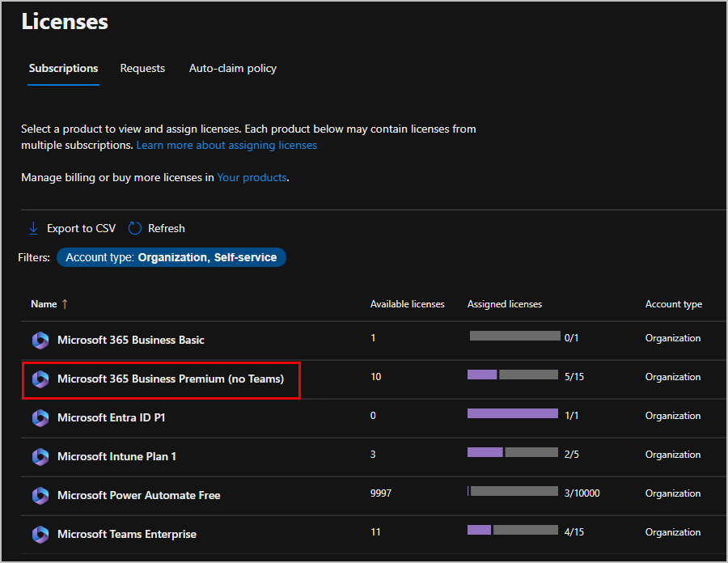
Task: Click the Export to CSV download icon
Action: (x=33, y=228)
